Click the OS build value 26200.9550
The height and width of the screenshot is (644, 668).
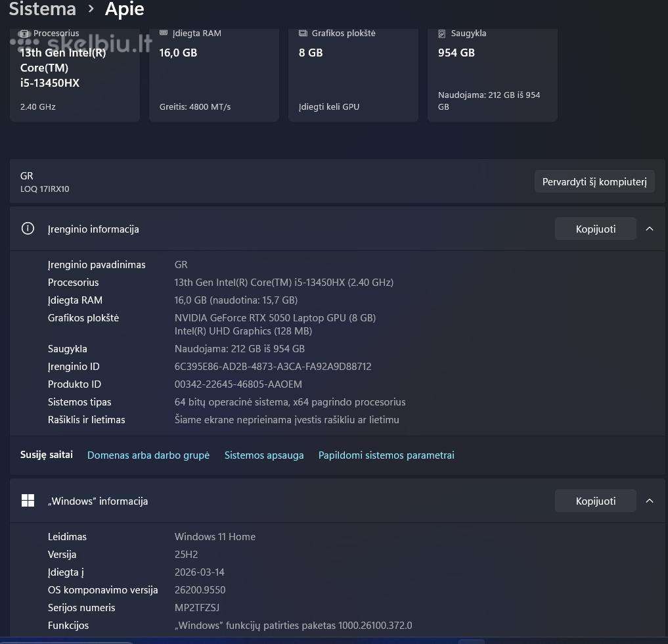pos(200,590)
